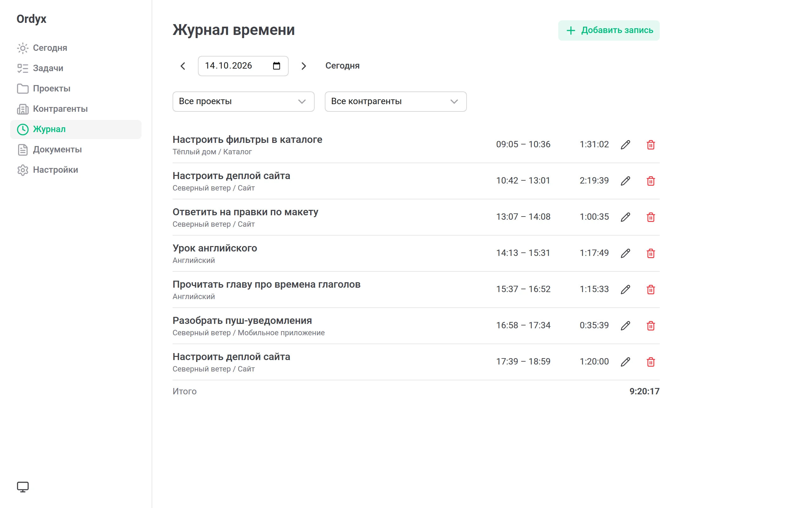The height and width of the screenshot is (508, 812).
Task: Toggle the display theme monitor icon
Action: pyautogui.click(x=23, y=487)
